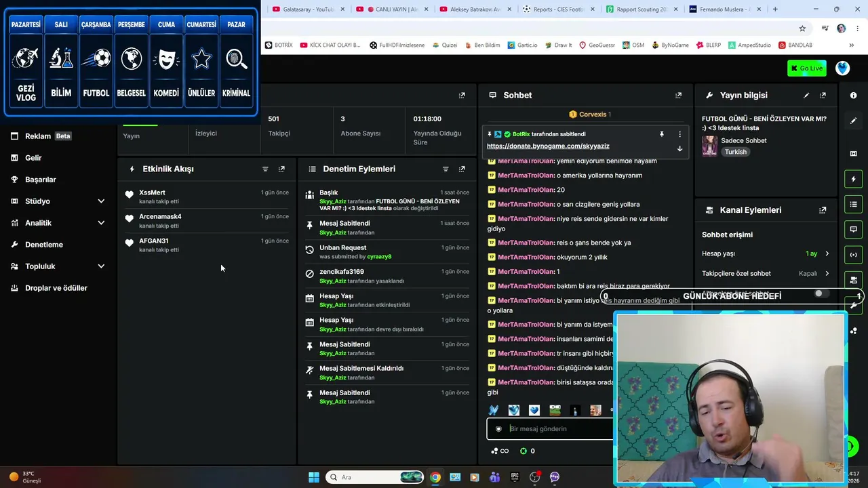Click the Windows Start button
This screenshot has height=488, width=868.
tap(314, 477)
